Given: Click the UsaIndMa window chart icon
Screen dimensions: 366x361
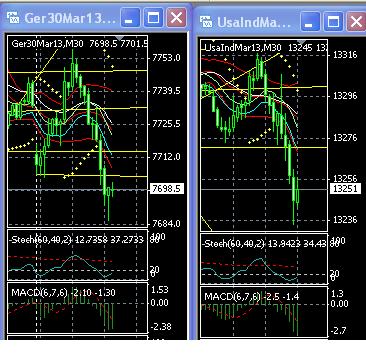Looking at the screenshot, I should click(x=206, y=22).
